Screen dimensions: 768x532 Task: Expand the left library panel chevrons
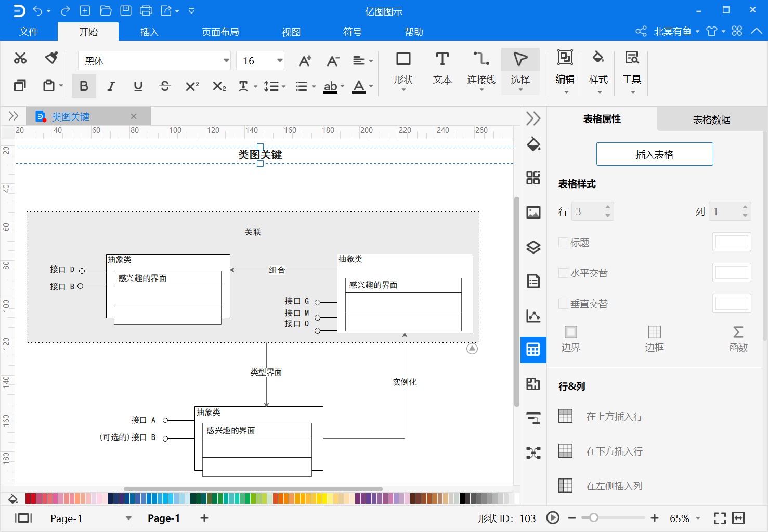coord(14,116)
